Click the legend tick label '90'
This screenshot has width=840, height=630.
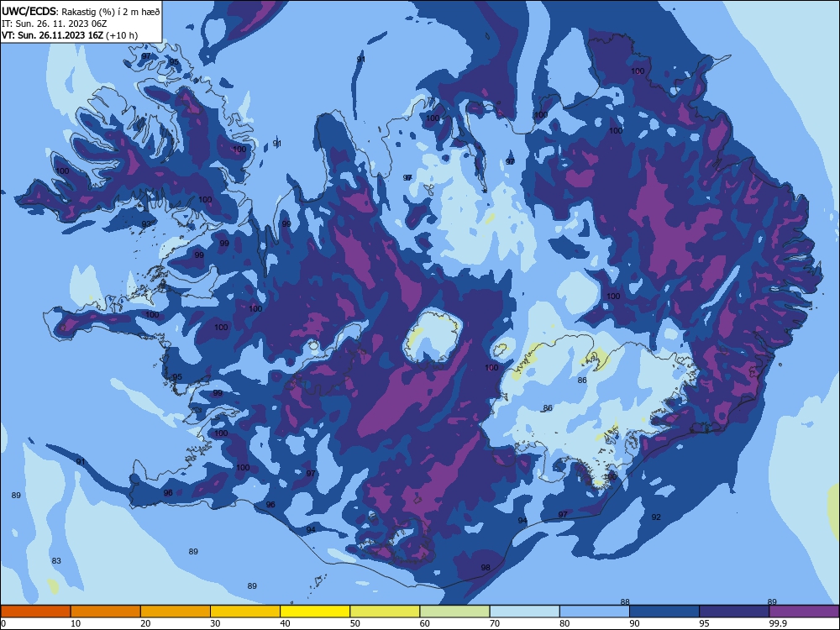click(x=635, y=623)
